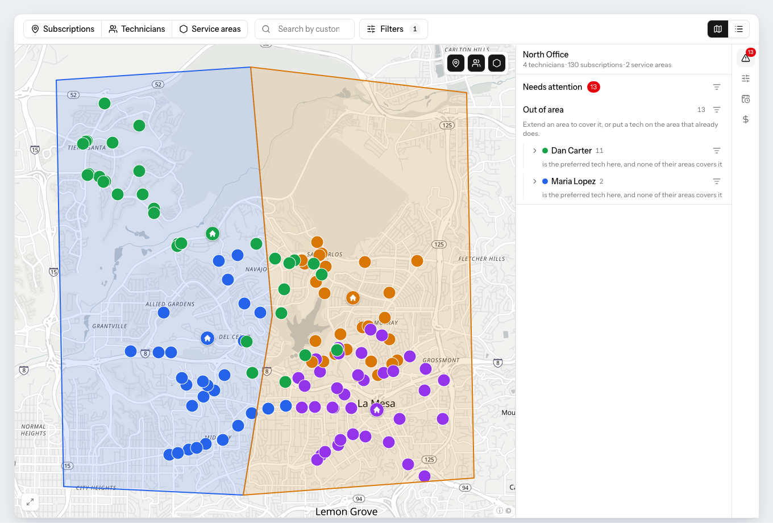Viewport: 773px width, 532px height.
Task: Open the Subscriptions tab
Action: 63,29
